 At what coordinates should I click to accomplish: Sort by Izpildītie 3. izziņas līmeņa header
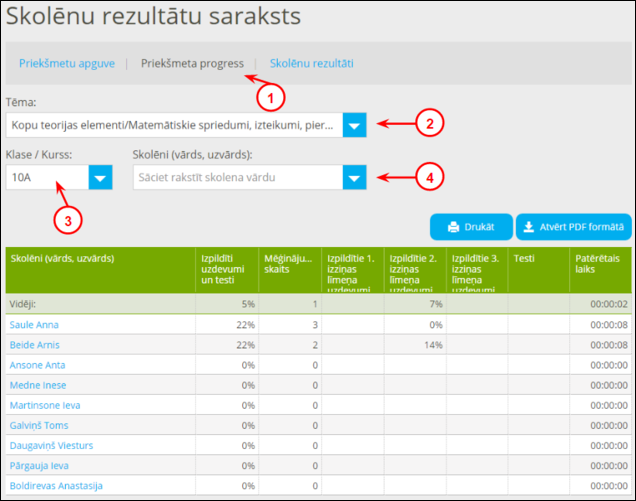tap(477, 270)
